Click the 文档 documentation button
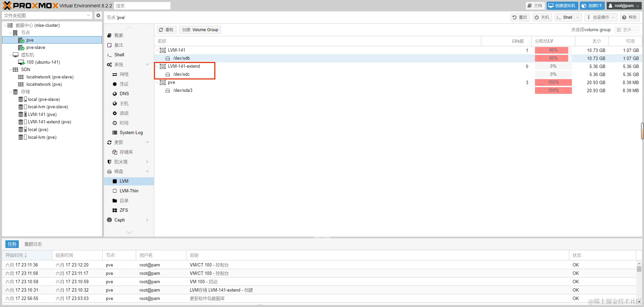This screenshot has height=307, width=644. click(535, 6)
